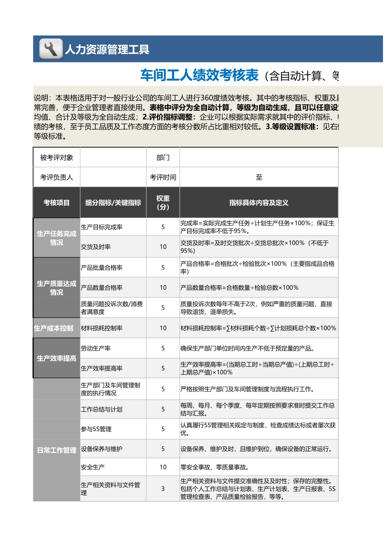Click the definition starting 材料损耗控制率=∑材料损耗个数
Image resolution: width=392 pixels, height=555 pixels.
[x=259, y=328]
